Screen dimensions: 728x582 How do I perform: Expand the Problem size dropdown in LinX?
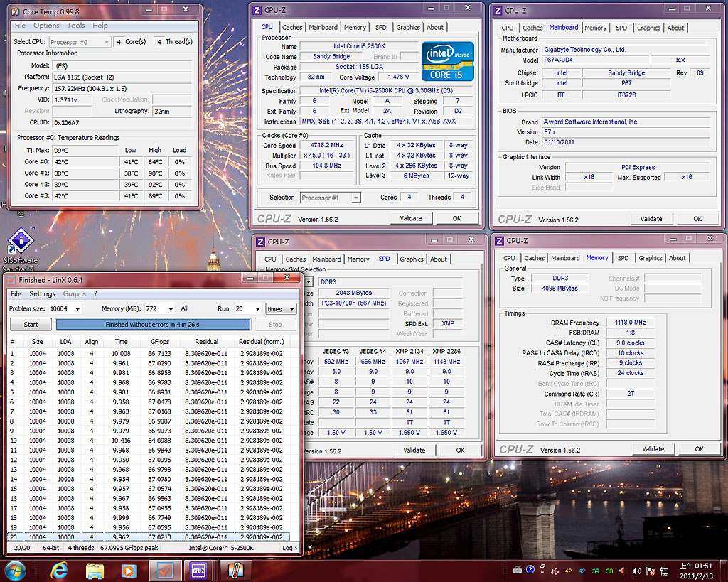(77, 309)
